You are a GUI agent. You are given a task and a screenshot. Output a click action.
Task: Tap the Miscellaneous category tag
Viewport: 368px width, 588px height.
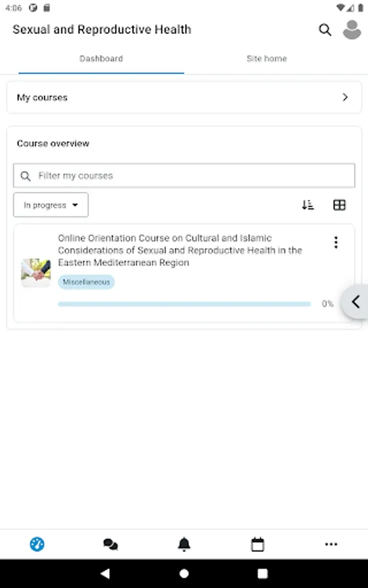click(86, 282)
